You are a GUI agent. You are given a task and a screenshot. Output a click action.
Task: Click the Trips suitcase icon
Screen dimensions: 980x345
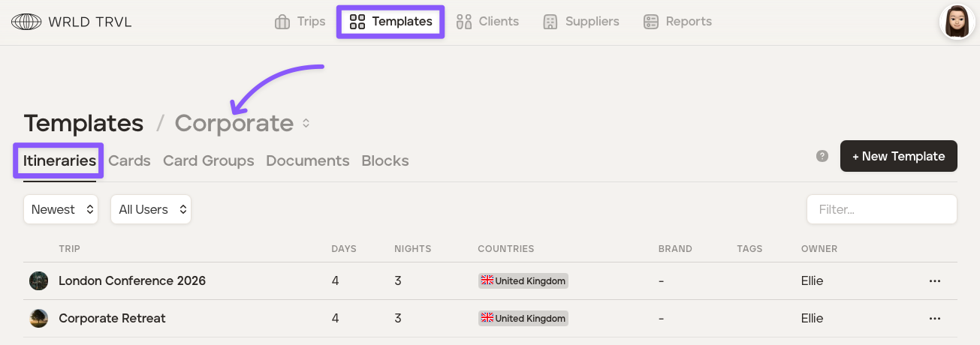(x=282, y=22)
